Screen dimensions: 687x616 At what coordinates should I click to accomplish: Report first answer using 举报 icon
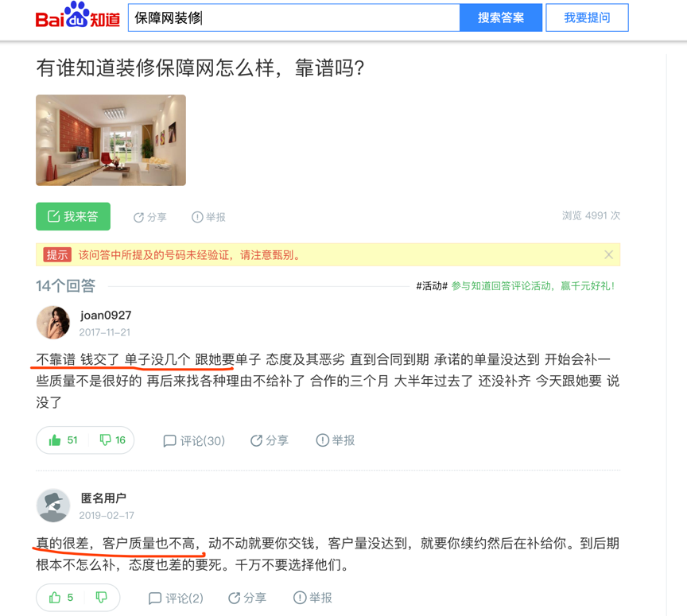[336, 440]
